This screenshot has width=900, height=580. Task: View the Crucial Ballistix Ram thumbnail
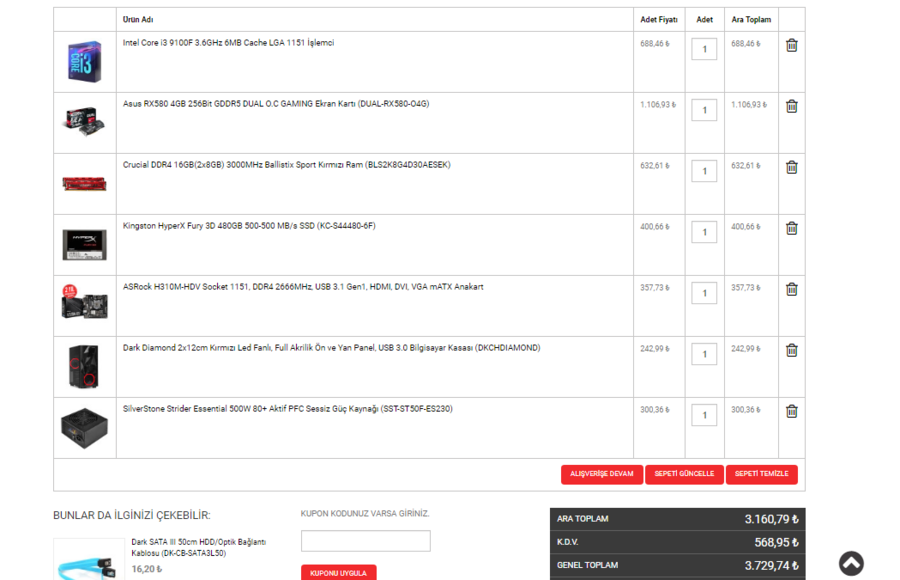click(84, 184)
